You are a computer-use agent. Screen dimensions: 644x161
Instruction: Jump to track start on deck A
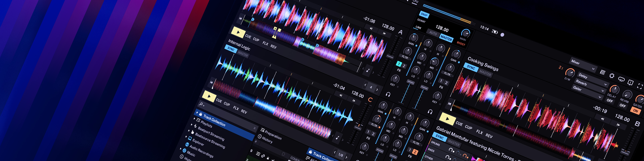(x=240, y=19)
